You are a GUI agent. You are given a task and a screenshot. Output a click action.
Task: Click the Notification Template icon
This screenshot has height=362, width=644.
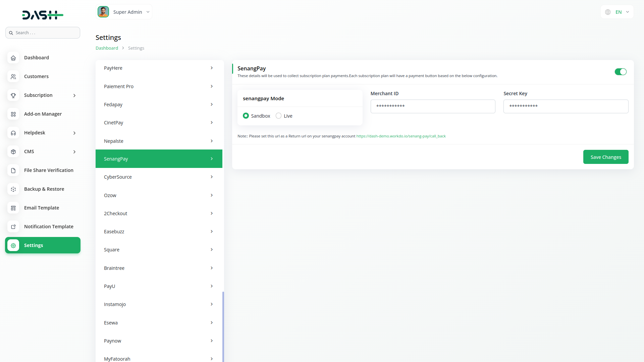[13, 227]
